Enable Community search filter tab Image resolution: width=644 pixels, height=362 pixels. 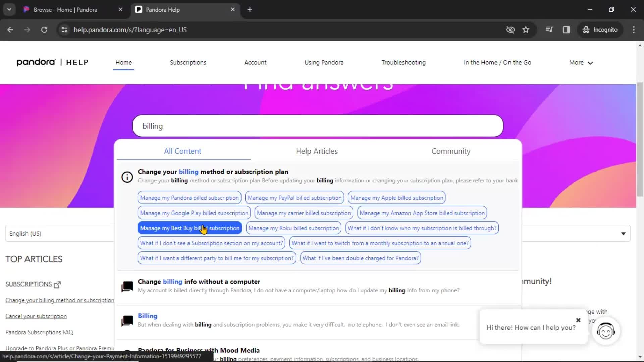[451, 151]
